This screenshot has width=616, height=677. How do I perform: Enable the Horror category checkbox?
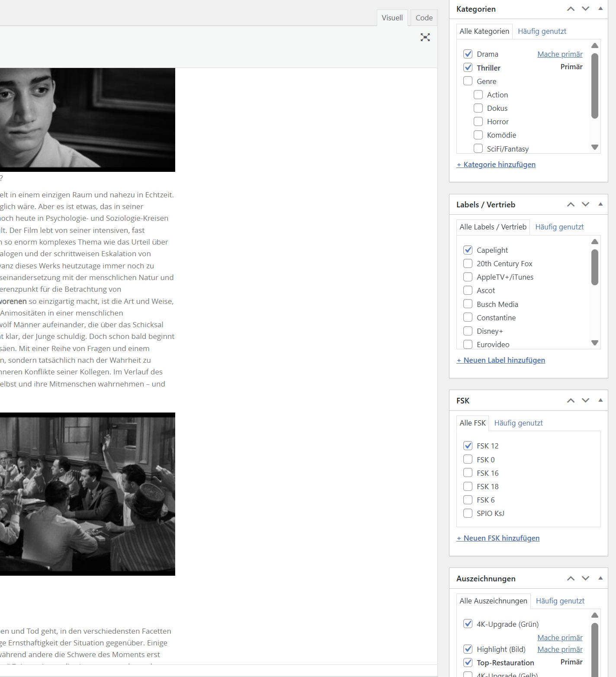point(478,122)
